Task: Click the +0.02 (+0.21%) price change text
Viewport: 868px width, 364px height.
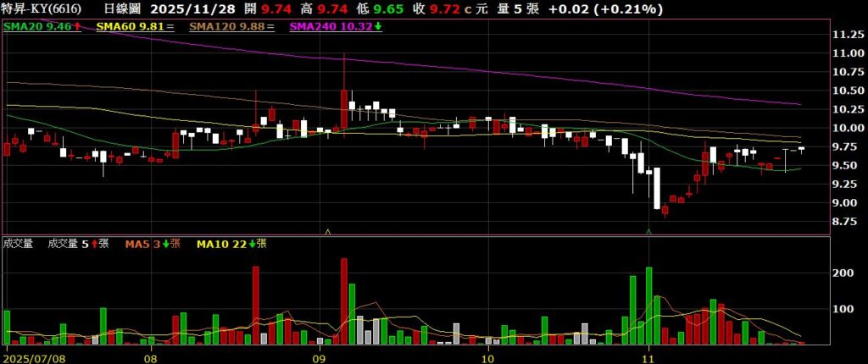Action: coord(605,9)
